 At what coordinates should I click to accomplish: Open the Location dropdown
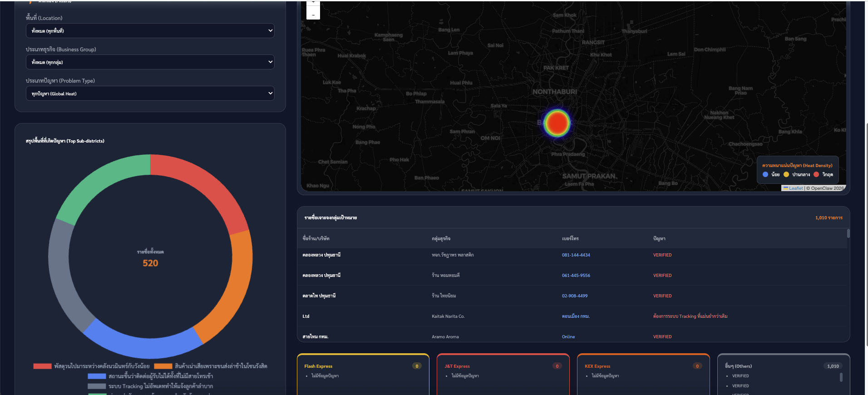(150, 31)
